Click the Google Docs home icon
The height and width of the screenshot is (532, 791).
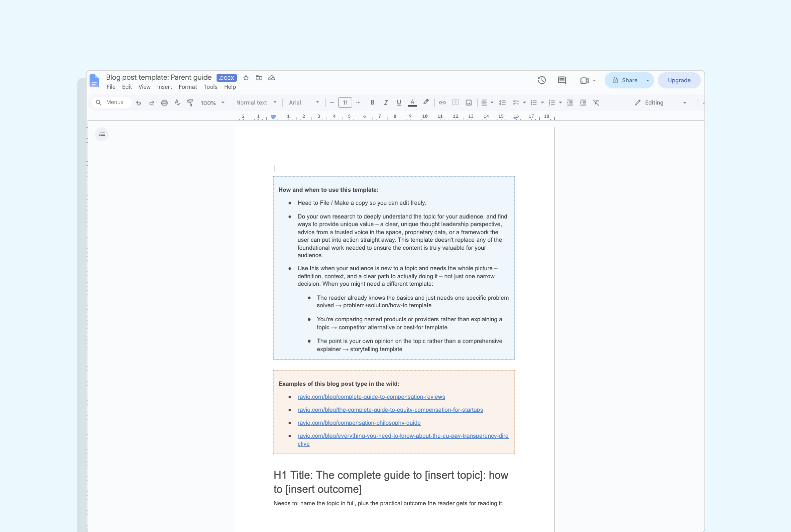[94, 81]
